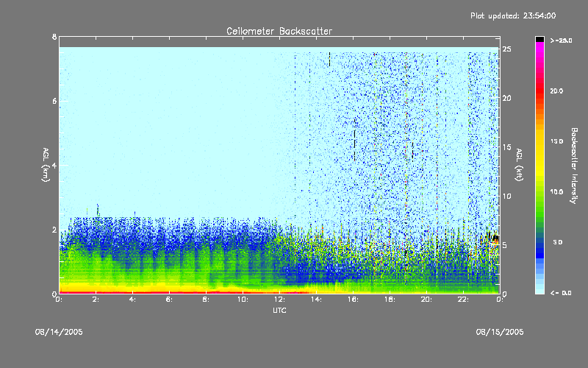Click the "<= 0.0" colorbar label
This screenshot has height=368, width=588.
coord(562,293)
